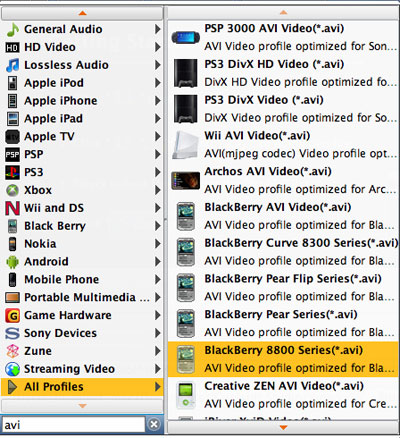Open the Portable Multimedia category

(x=82, y=298)
